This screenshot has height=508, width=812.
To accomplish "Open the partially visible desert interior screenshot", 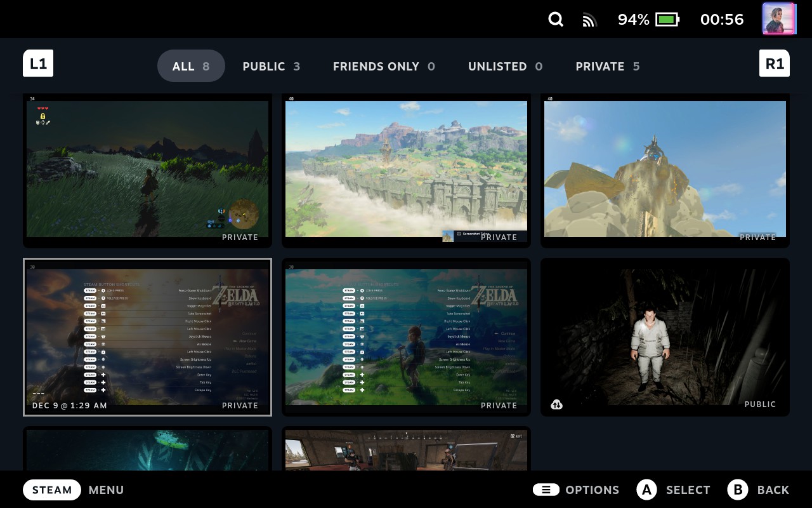I will [x=406, y=449].
